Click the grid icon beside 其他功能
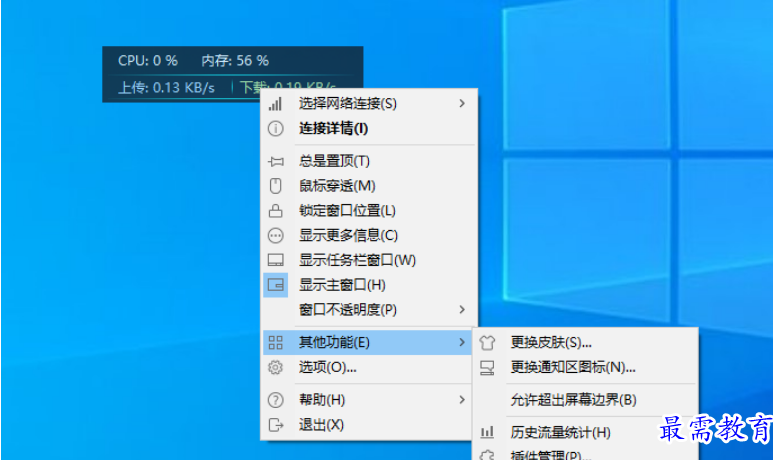The width and height of the screenshot is (781, 460). [x=275, y=343]
